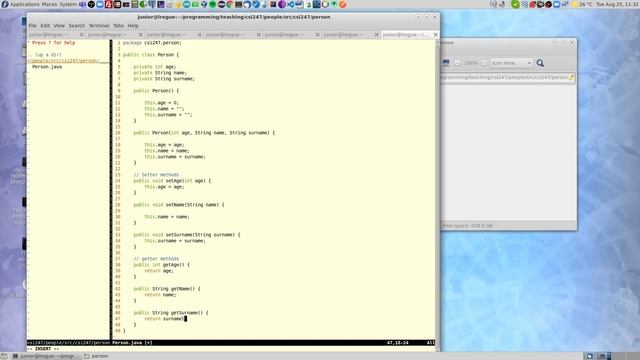Open the clock showing Tue Aug 25

pos(618,4)
